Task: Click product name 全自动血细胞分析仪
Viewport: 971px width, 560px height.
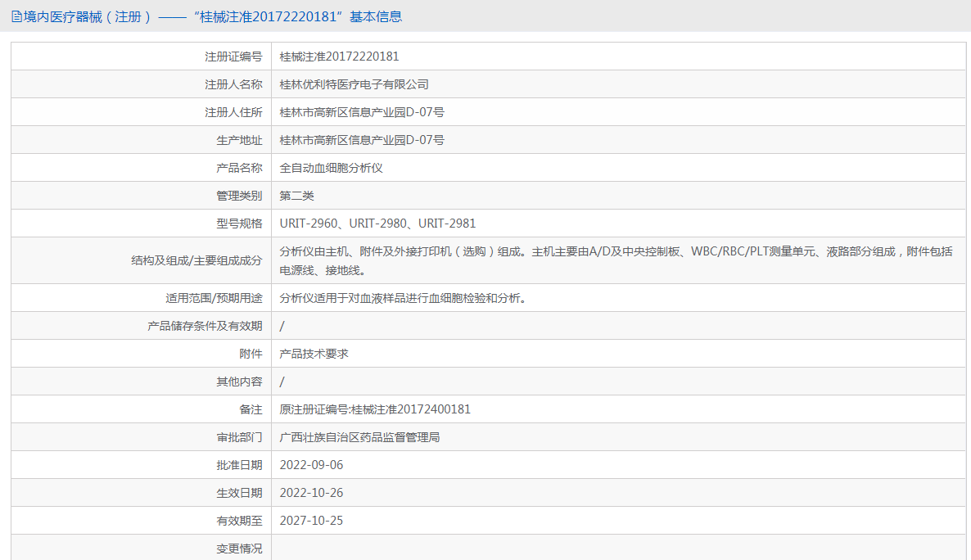Action: point(332,168)
